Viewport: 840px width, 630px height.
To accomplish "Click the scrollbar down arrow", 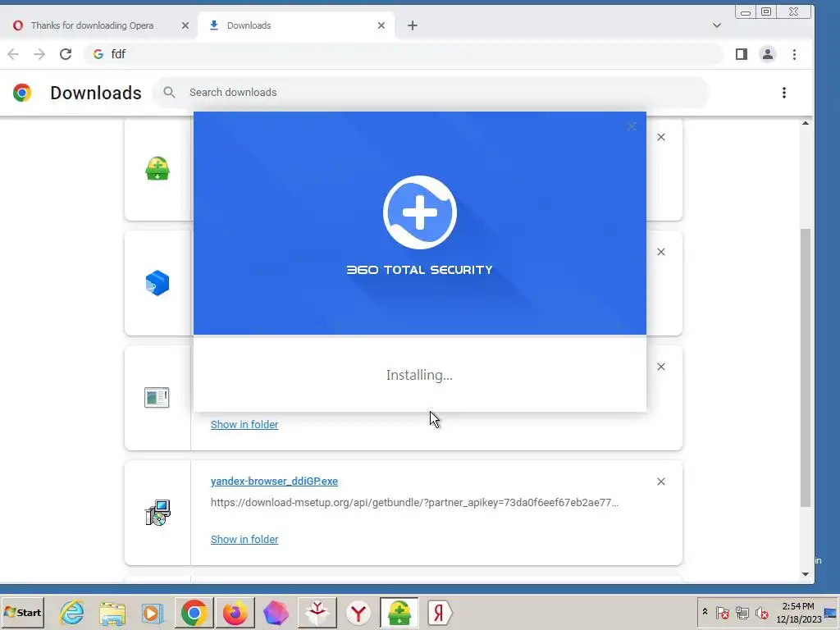I will tap(806, 574).
